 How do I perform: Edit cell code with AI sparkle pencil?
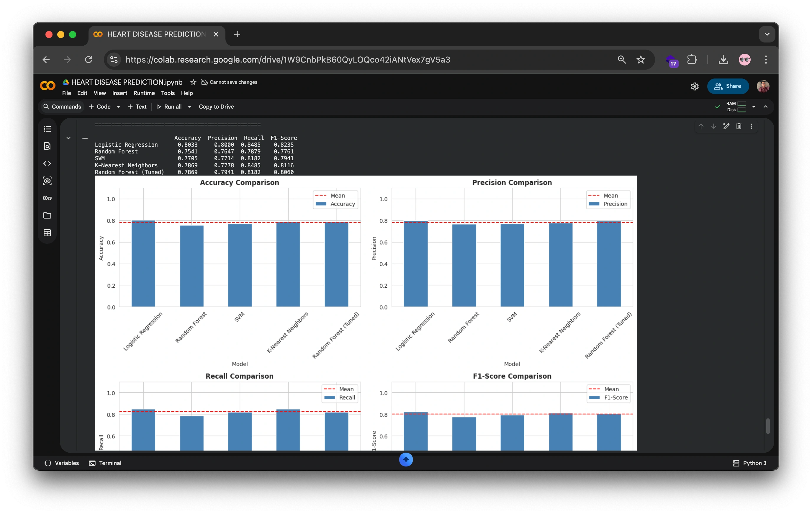coord(726,126)
